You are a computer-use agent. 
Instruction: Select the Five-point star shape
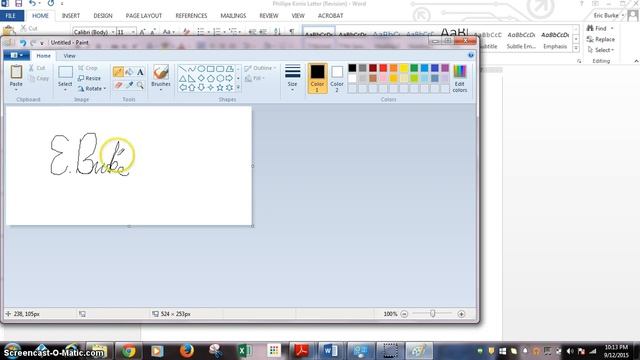pyautogui.click(x=220, y=87)
